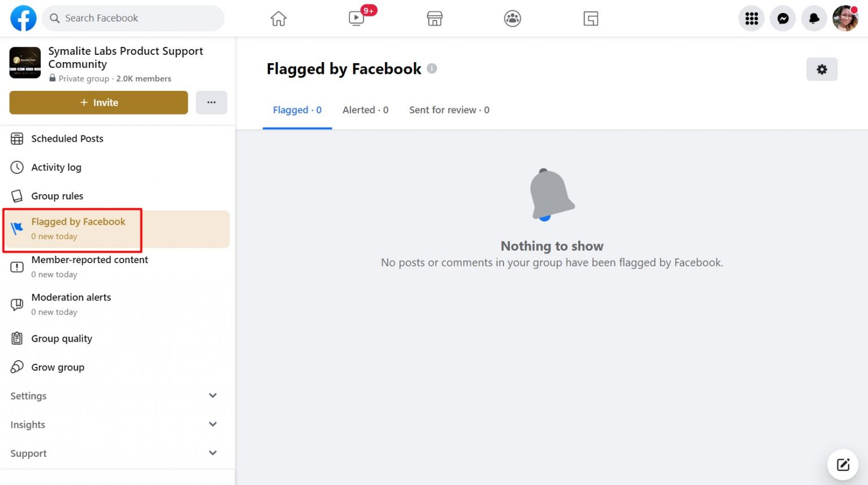The image size is (868, 485).
Task: Open the compose pen icon at bottom right
Action: pyautogui.click(x=843, y=464)
